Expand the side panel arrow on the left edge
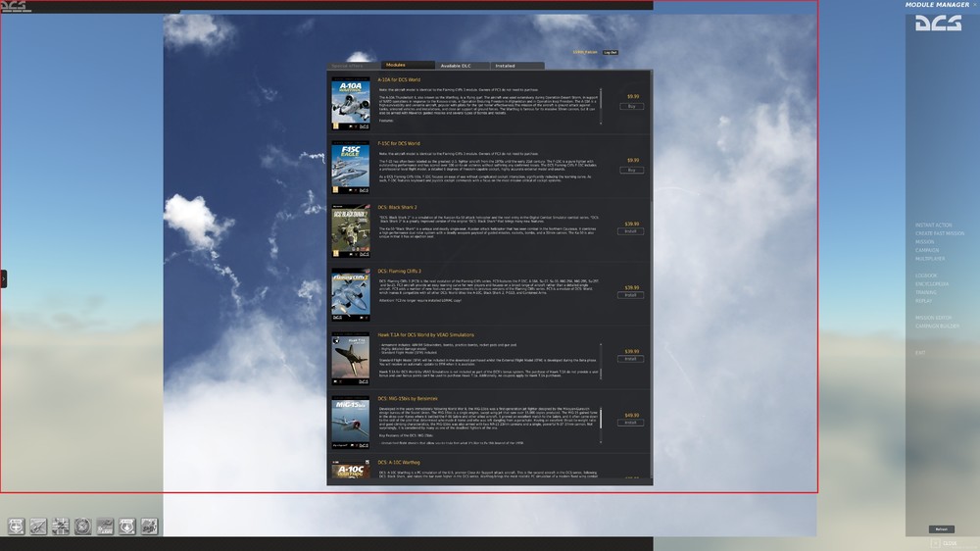The image size is (980, 551). 3,278
